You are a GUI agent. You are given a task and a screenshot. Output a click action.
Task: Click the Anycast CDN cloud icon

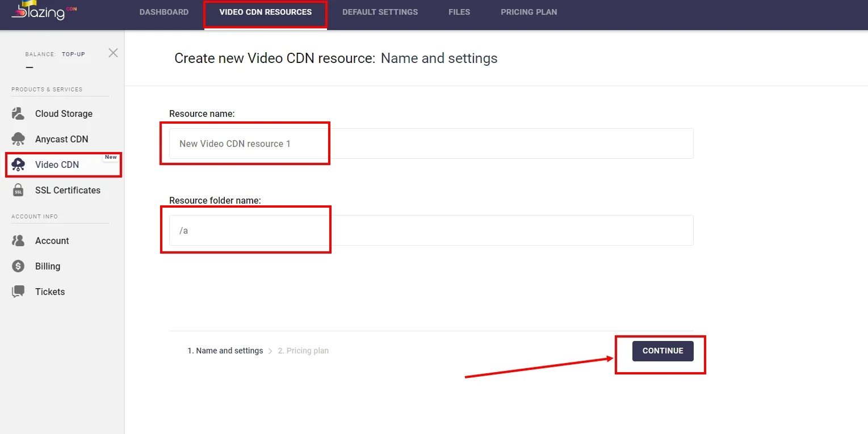pos(18,139)
